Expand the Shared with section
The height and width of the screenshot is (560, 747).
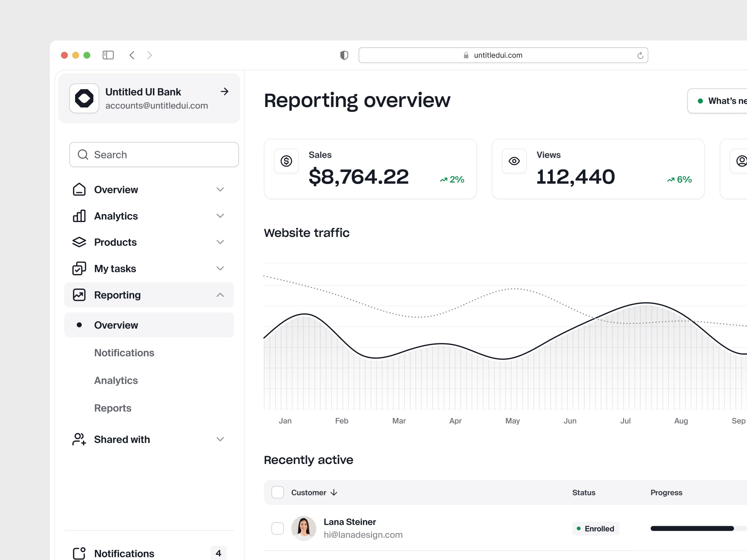[220, 439]
